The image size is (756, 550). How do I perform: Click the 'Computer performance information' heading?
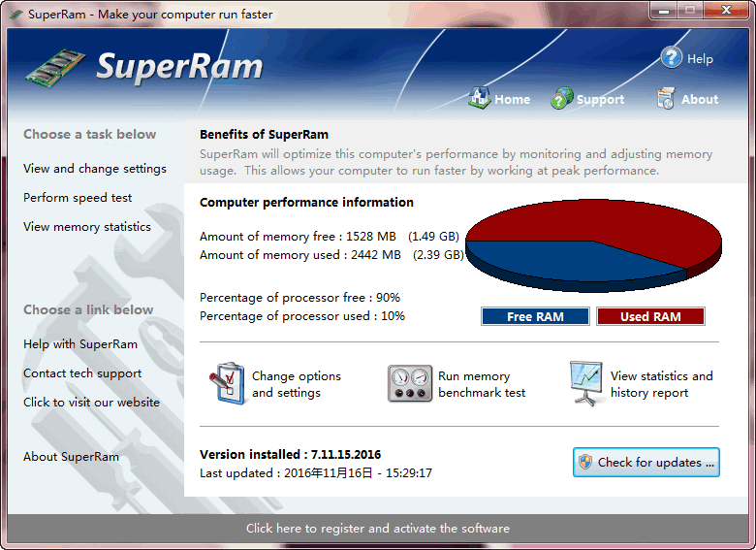[306, 202]
